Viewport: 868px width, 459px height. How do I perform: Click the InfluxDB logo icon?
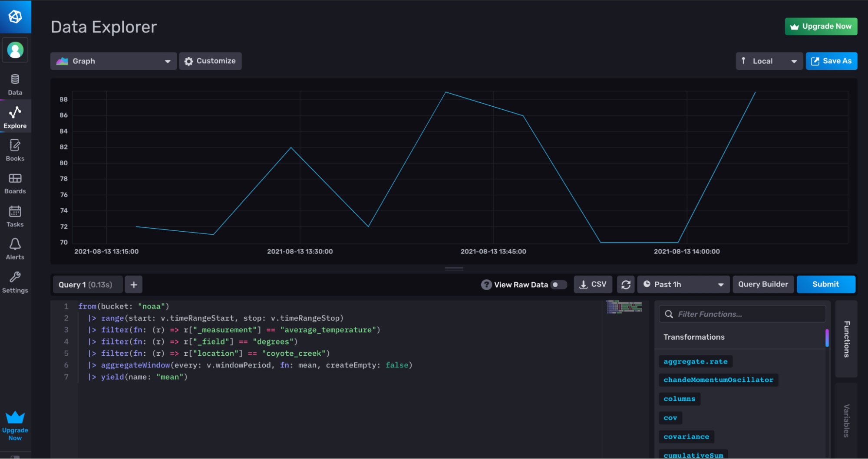[x=15, y=16]
